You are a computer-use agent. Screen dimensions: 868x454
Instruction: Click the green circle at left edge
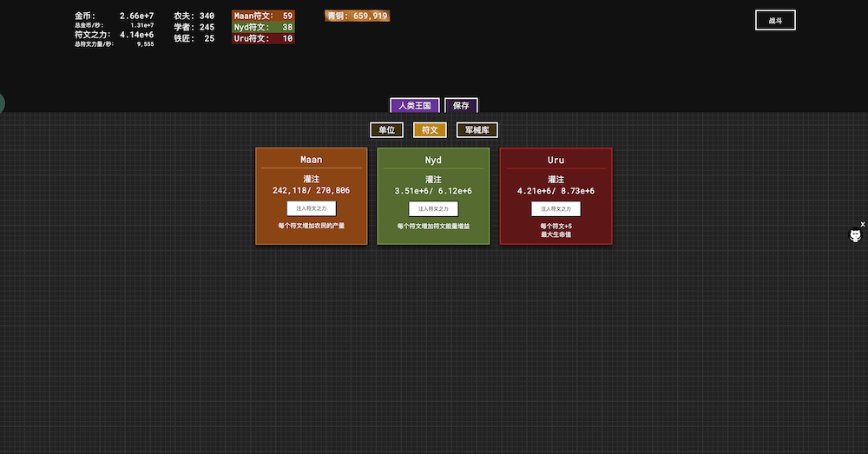click(2, 103)
